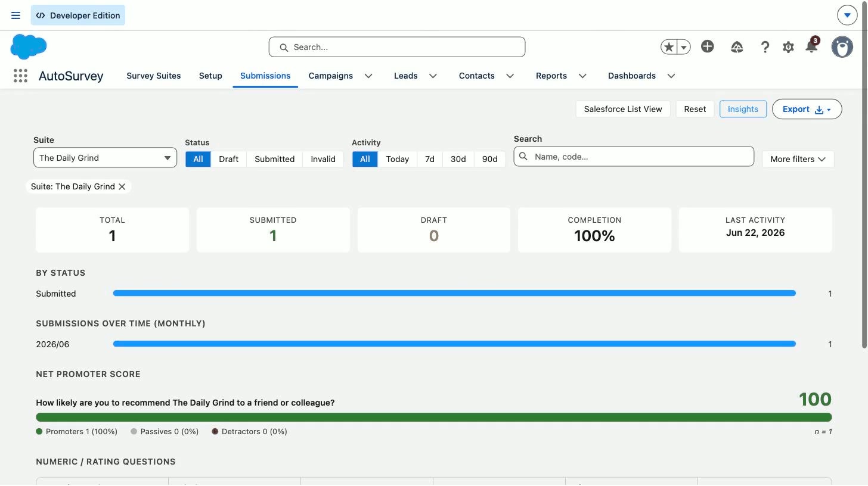Viewport: 868px width, 486px height.
Task: Click the Promoters 1 (100%) legend
Action: (x=77, y=431)
